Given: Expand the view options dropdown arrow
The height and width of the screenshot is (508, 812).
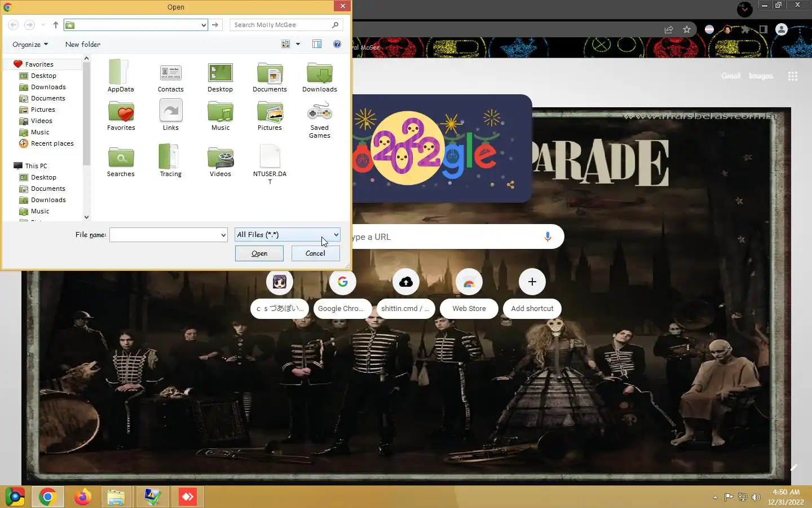Looking at the screenshot, I should coord(298,44).
